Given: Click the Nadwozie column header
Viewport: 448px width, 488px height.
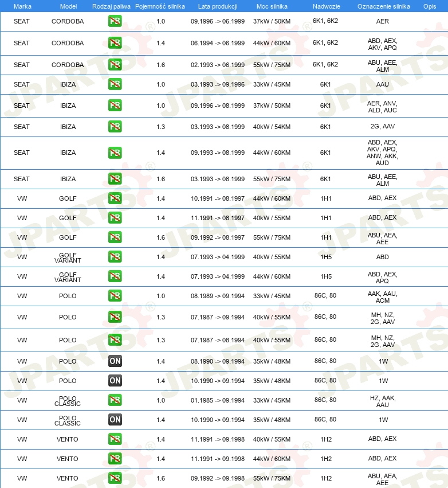Looking at the screenshot, I should click(327, 6).
